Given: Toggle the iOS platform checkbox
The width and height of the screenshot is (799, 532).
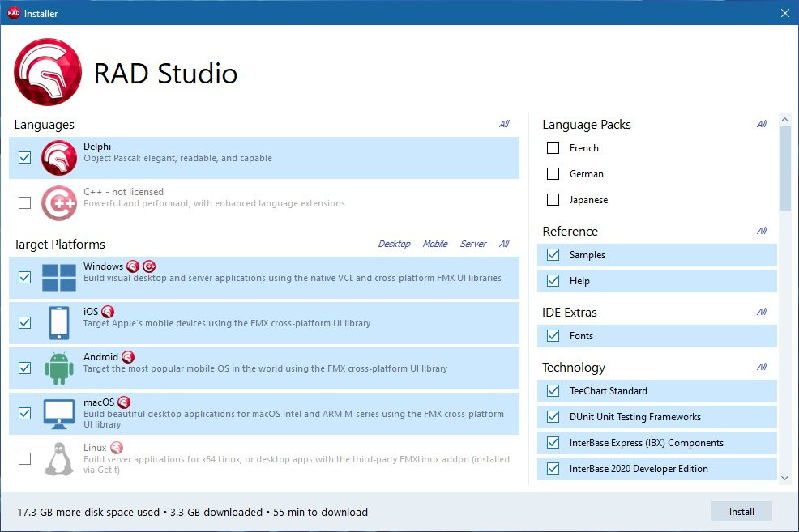Looking at the screenshot, I should pyautogui.click(x=24, y=323).
